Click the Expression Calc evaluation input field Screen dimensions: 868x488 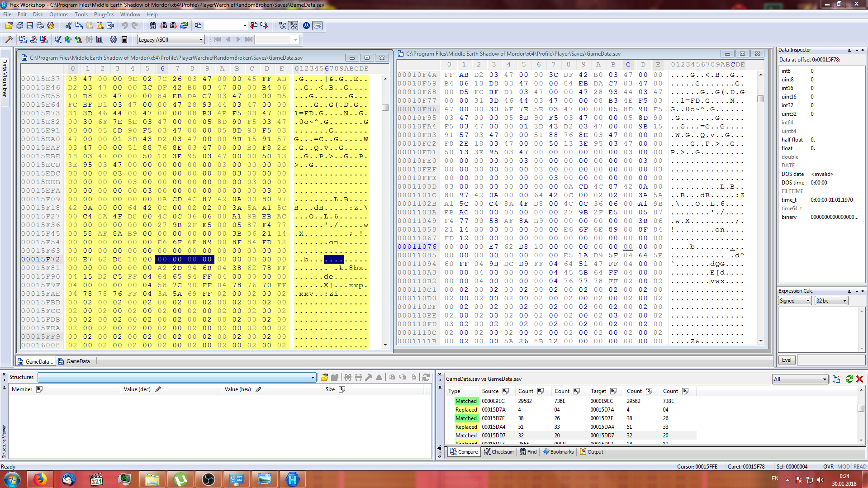(x=831, y=360)
